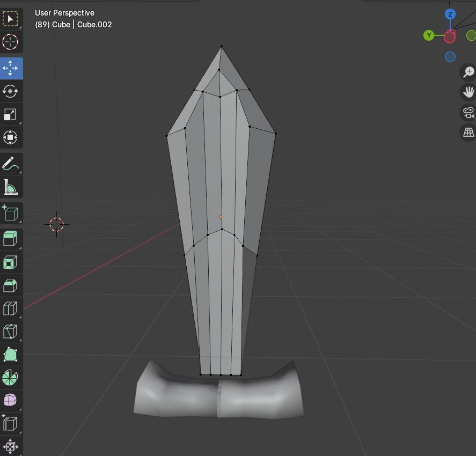Click the negative Z axis gizmo circle
This screenshot has height=456, width=476.
click(x=450, y=57)
